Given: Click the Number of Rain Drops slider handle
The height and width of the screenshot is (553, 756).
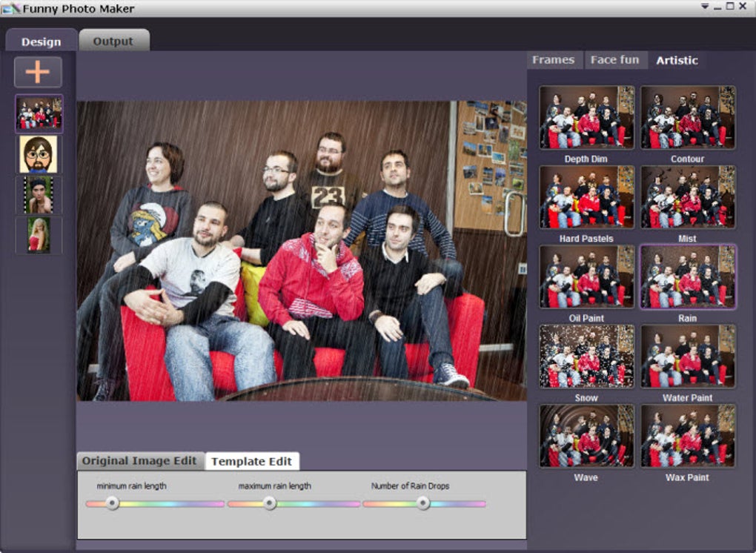Looking at the screenshot, I should point(422,503).
